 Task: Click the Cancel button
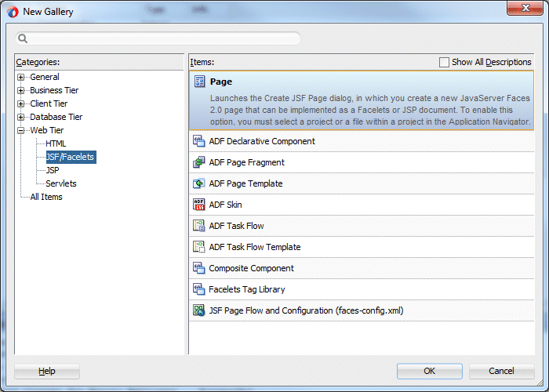501,371
